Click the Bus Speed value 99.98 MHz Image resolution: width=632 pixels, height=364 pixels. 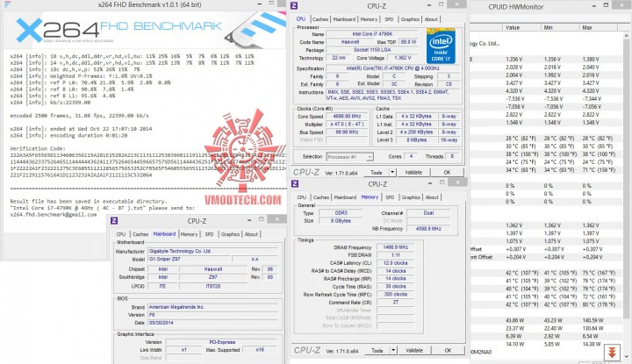click(347, 132)
